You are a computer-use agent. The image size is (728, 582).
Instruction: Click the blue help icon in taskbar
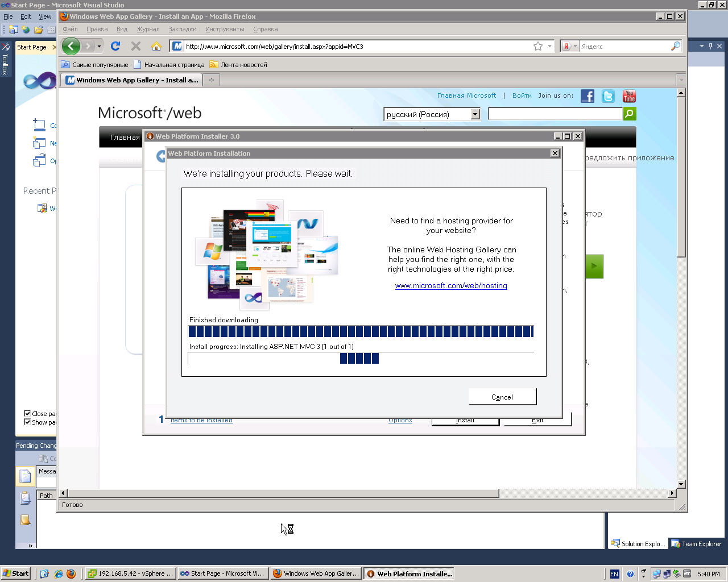(630, 574)
